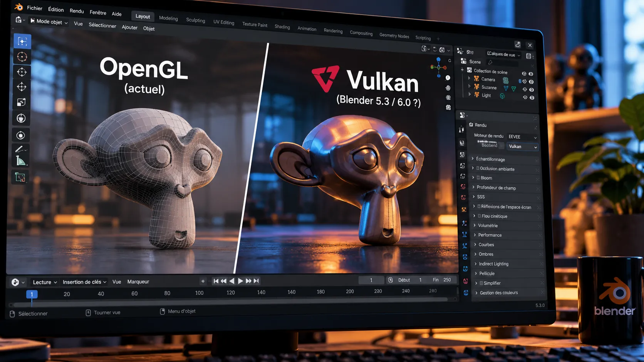Select the Add Cube tool
The width and height of the screenshot is (644, 362).
click(x=20, y=177)
